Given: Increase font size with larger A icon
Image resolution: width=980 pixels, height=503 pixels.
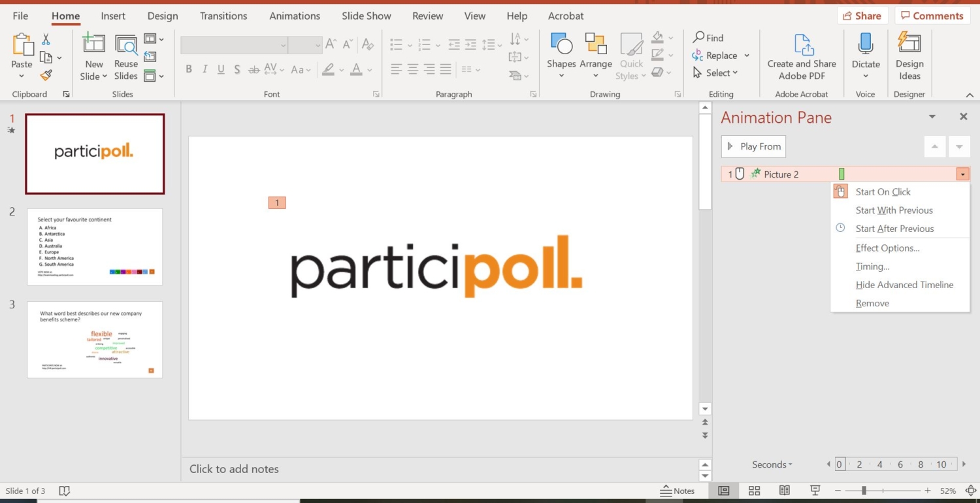Looking at the screenshot, I should pos(331,44).
